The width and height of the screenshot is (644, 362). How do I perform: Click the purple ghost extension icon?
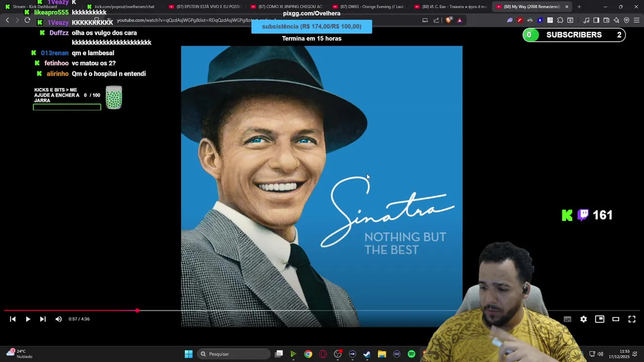510,20
